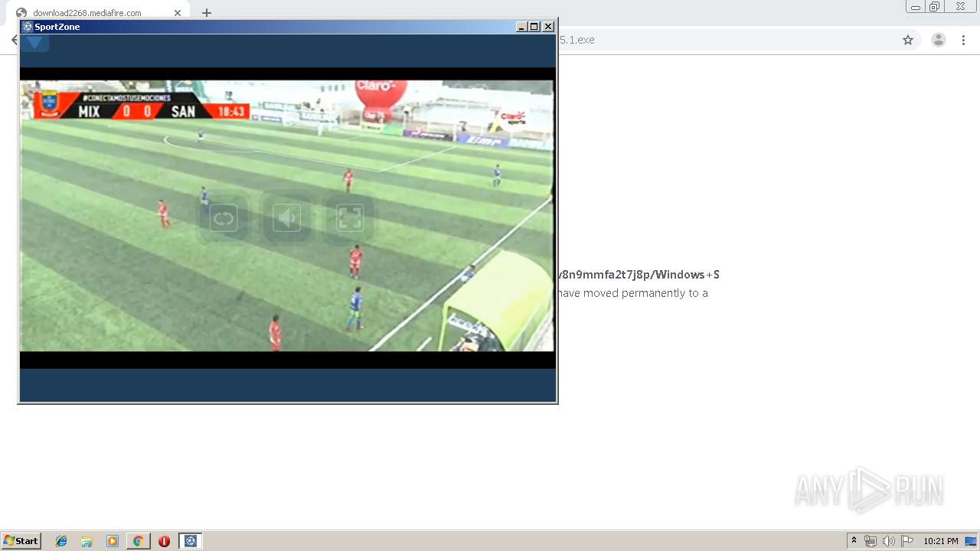
Task: Restore down the Chrome window
Action: [x=935, y=7]
